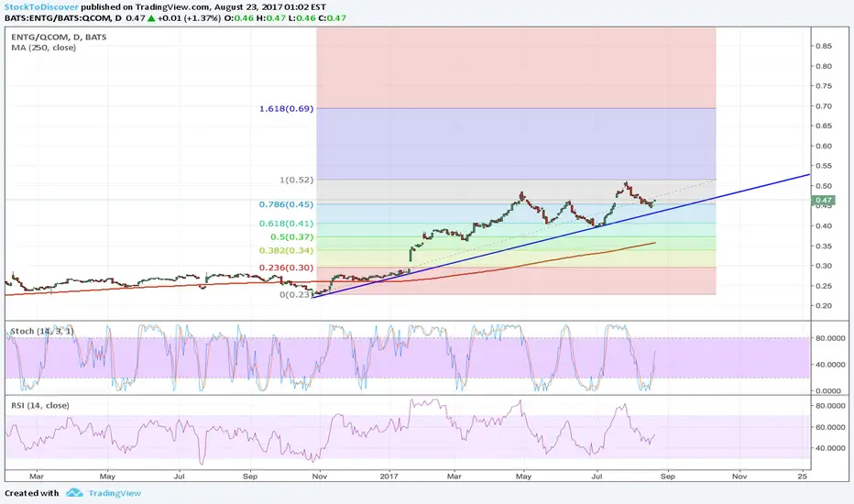Click the 'Created with' footer text
The height and width of the screenshot is (504, 854).
31,493
